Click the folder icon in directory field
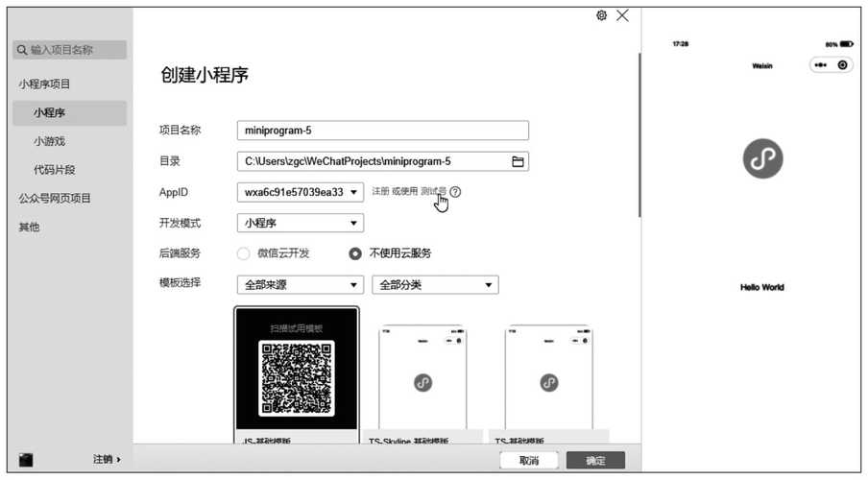Screen dimensions: 868x480 point(518,162)
